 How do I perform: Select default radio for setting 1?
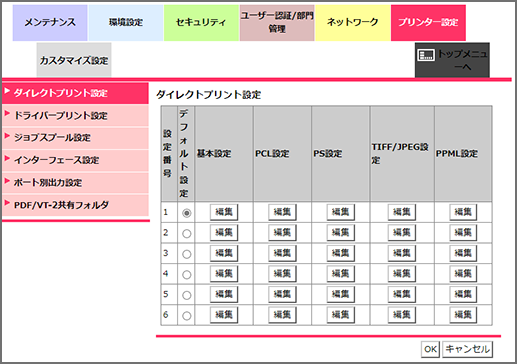click(187, 213)
